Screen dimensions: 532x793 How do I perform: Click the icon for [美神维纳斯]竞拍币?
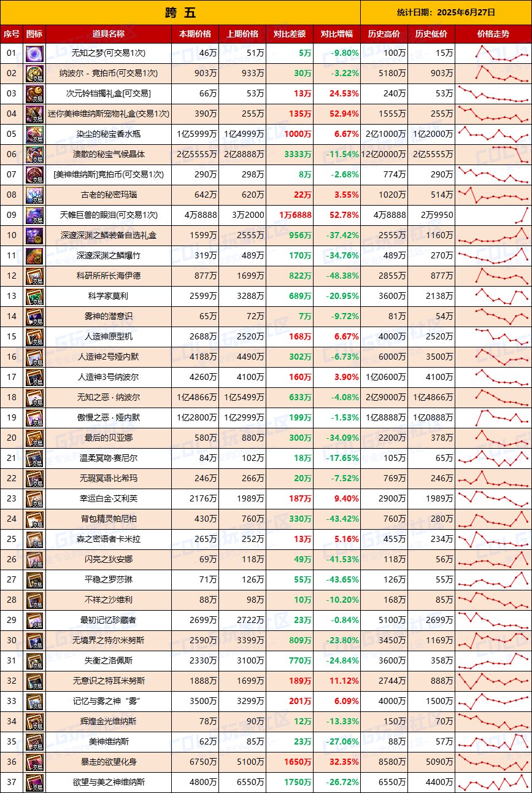[34, 175]
